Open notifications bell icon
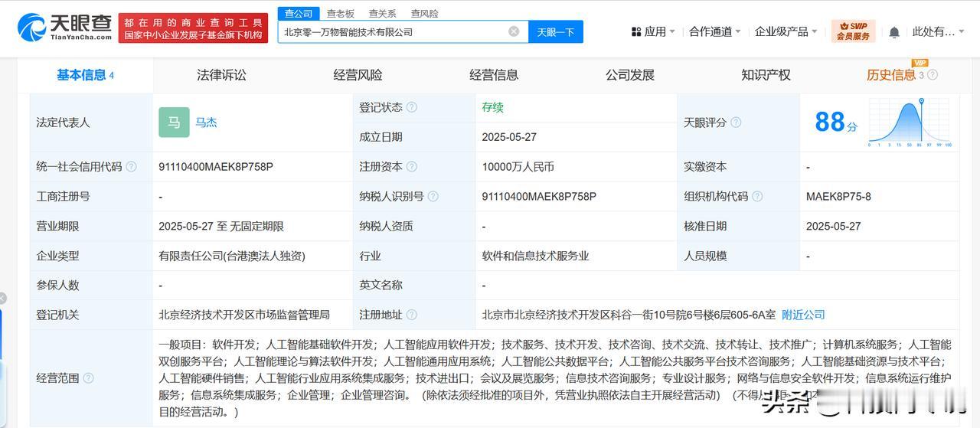 [894, 32]
